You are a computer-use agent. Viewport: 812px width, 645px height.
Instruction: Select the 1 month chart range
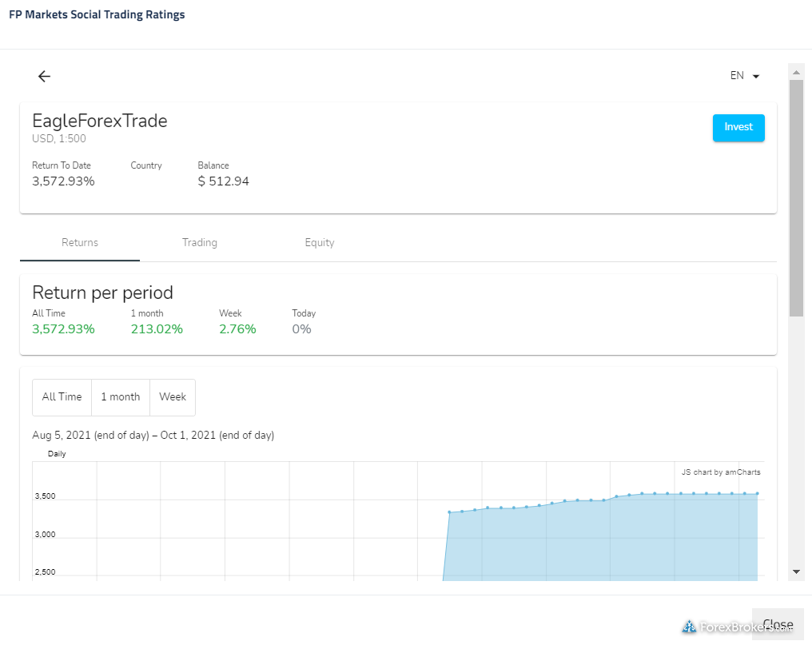pyautogui.click(x=121, y=397)
